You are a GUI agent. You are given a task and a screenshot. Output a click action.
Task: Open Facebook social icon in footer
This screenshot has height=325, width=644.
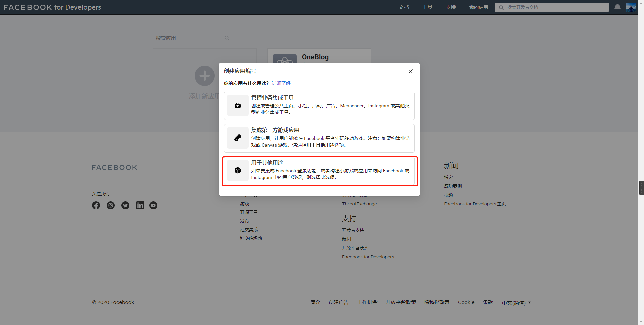pyautogui.click(x=96, y=205)
